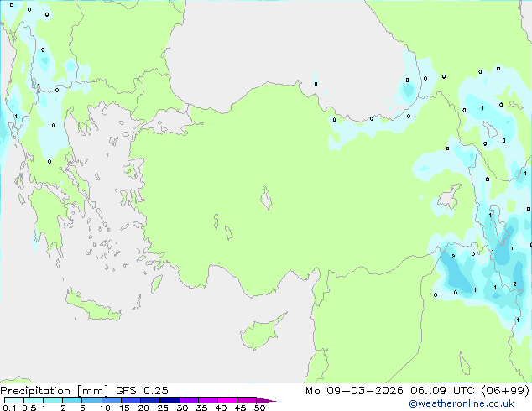Click the 'Precipitation [mm]' title text
Screen dimensions: 532x411
(x=55, y=391)
